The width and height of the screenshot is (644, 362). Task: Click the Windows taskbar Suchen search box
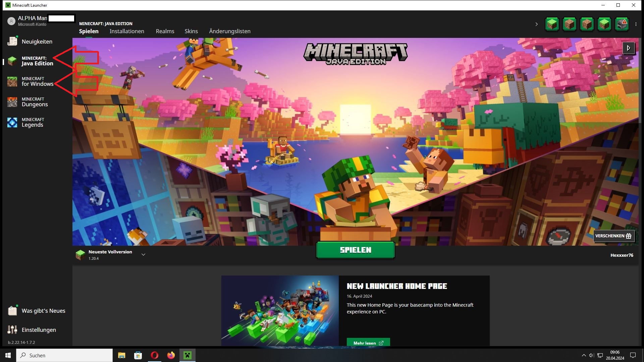(x=64, y=355)
